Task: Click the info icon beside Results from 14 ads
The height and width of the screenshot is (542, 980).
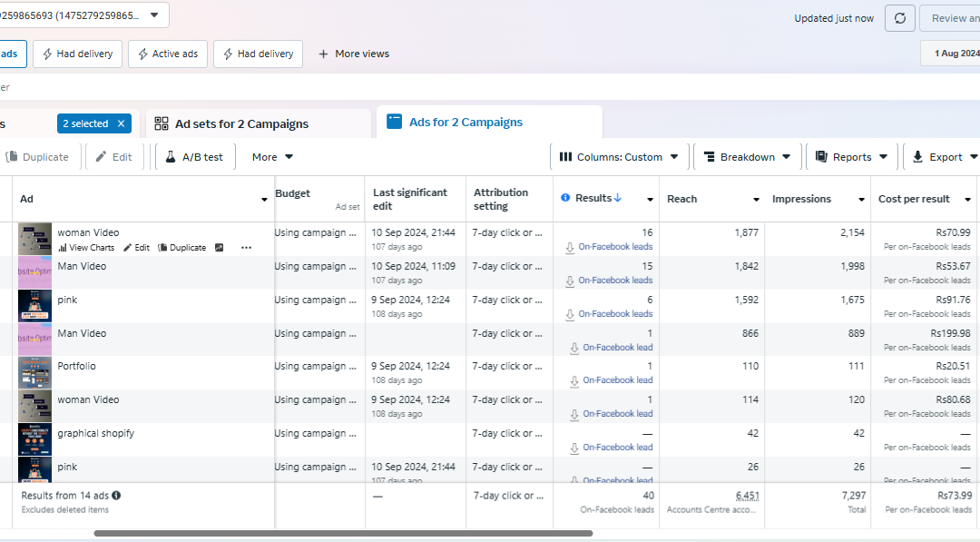Action: click(116, 495)
